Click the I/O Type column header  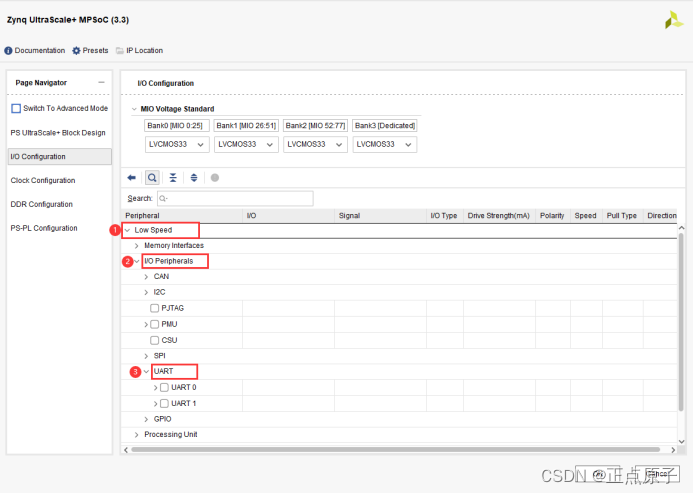click(445, 216)
